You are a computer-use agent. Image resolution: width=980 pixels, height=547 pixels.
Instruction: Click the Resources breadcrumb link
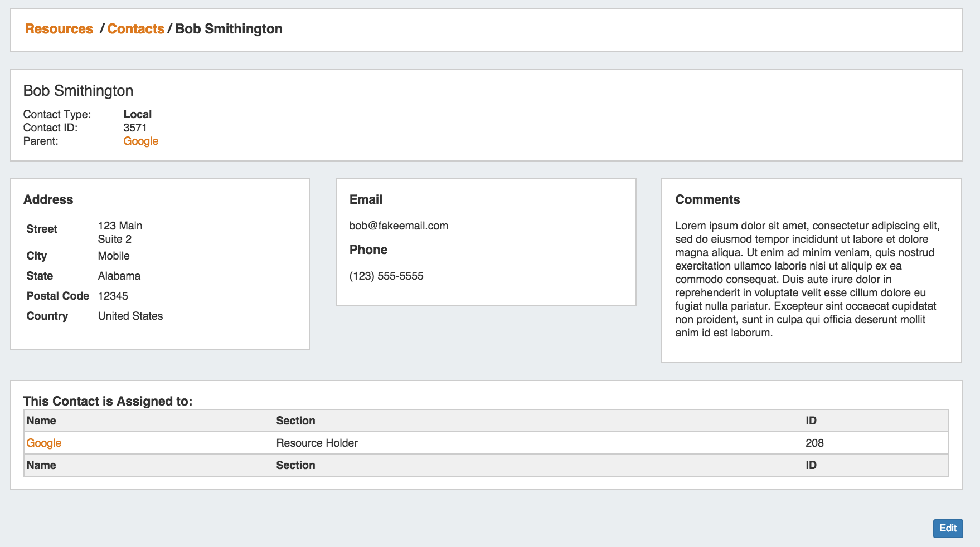(x=59, y=29)
